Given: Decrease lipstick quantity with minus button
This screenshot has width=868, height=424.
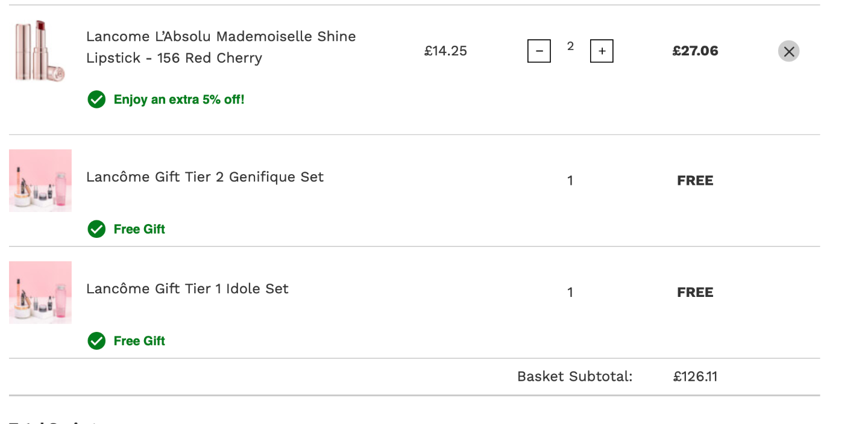Looking at the screenshot, I should (539, 51).
